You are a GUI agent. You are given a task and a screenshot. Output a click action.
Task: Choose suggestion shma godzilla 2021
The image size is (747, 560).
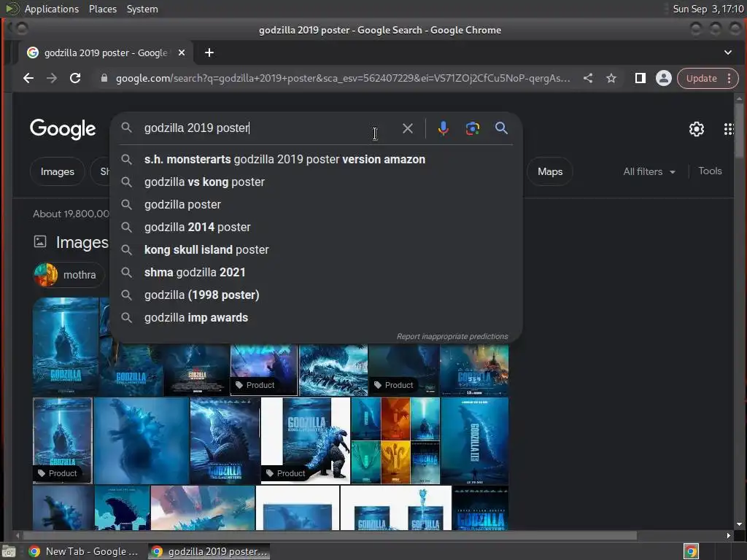(x=316, y=273)
